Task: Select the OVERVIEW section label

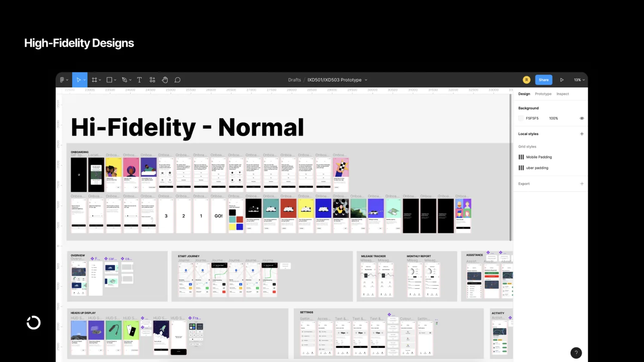Action: (78, 255)
